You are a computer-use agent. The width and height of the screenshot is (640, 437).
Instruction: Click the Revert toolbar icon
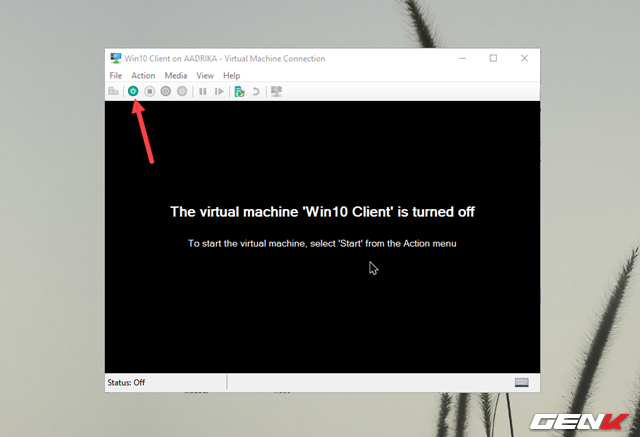(256, 91)
